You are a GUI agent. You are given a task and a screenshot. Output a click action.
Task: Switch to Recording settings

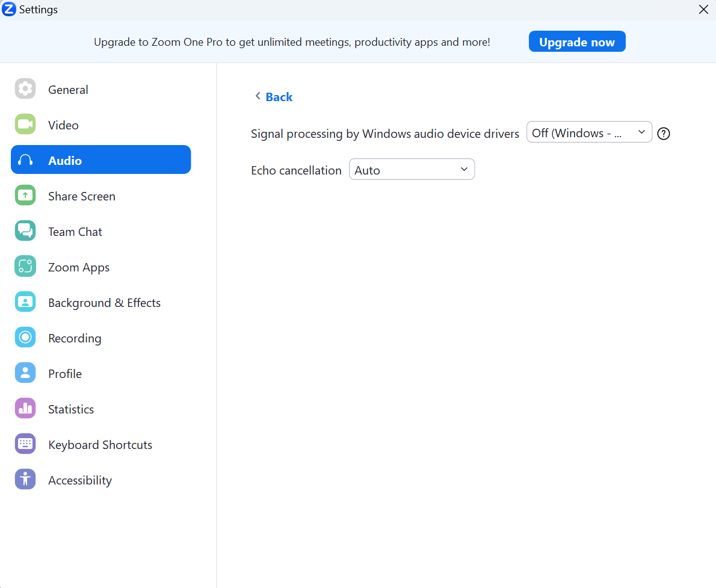point(101,338)
